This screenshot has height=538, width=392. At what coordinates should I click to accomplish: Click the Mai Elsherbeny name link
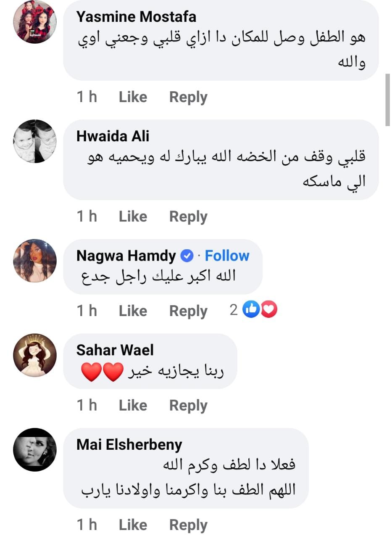pyautogui.click(x=129, y=445)
